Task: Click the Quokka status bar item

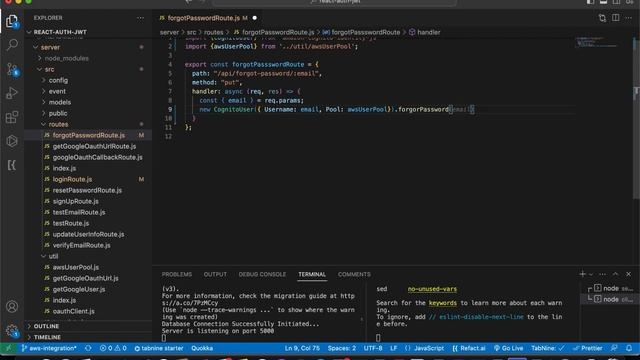Action: [x=202, y=348]
